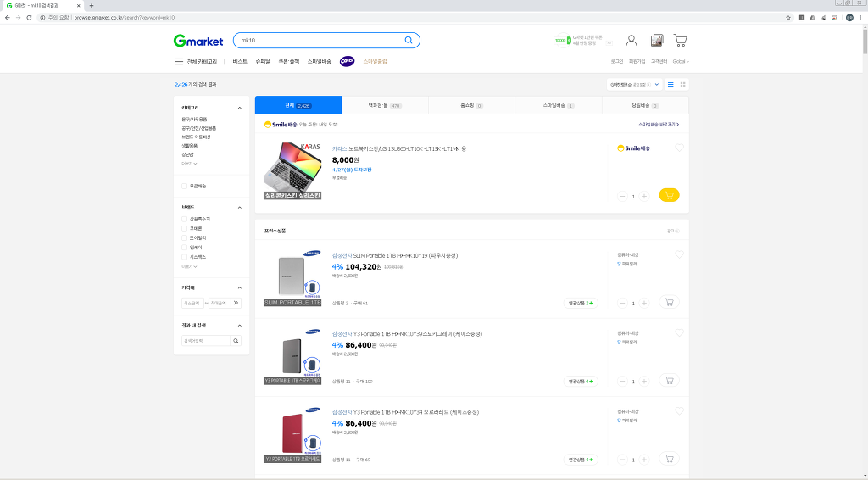Open the 슈퍼딜 menu item
The image size is (868, 480).
tap(263, 61)
